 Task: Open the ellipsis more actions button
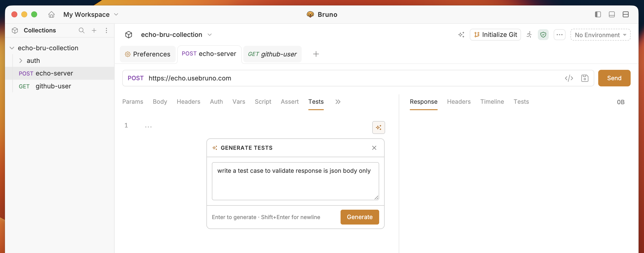click(x=560, y=35)
